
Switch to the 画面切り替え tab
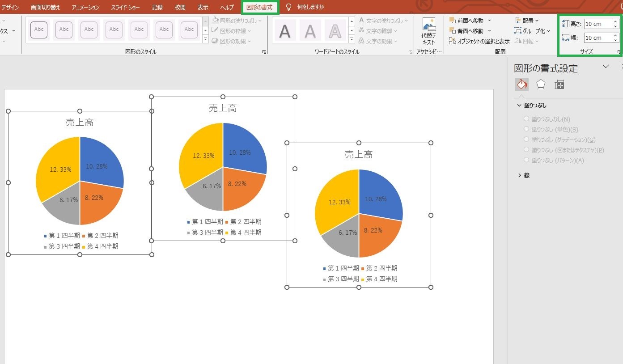pyautogui.click(x=46, y=7)
